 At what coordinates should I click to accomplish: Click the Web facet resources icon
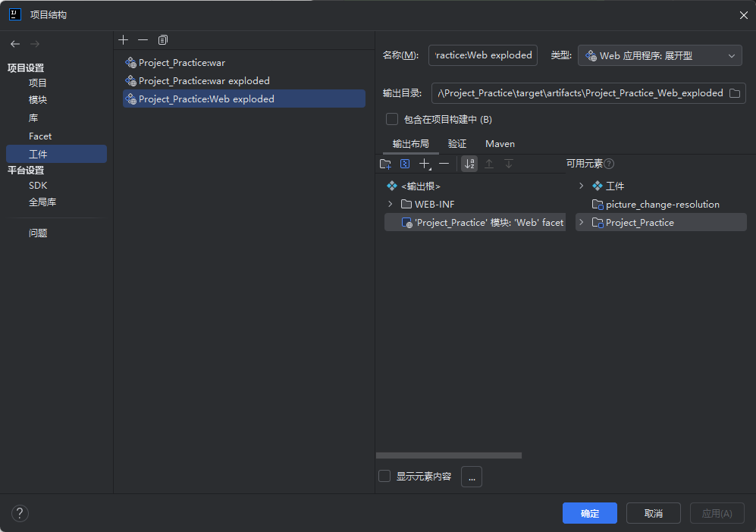pos(407,223)
